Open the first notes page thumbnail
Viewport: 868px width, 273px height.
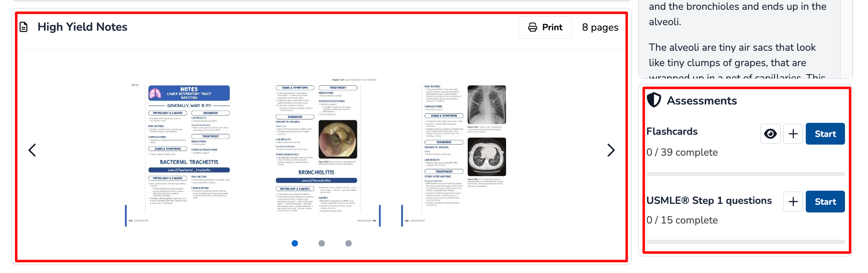point(188,149)
